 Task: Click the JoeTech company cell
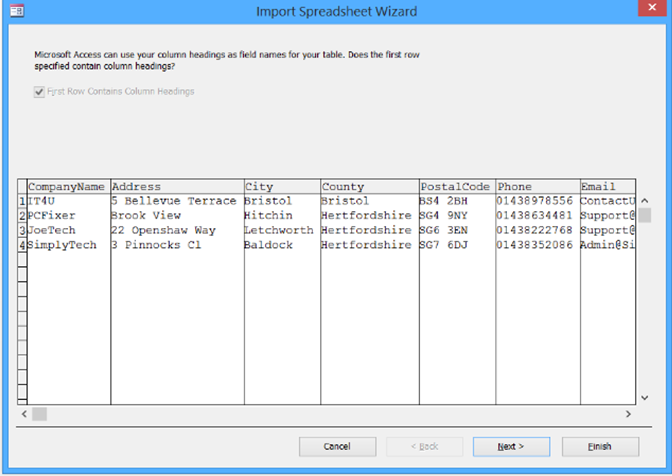69,231
